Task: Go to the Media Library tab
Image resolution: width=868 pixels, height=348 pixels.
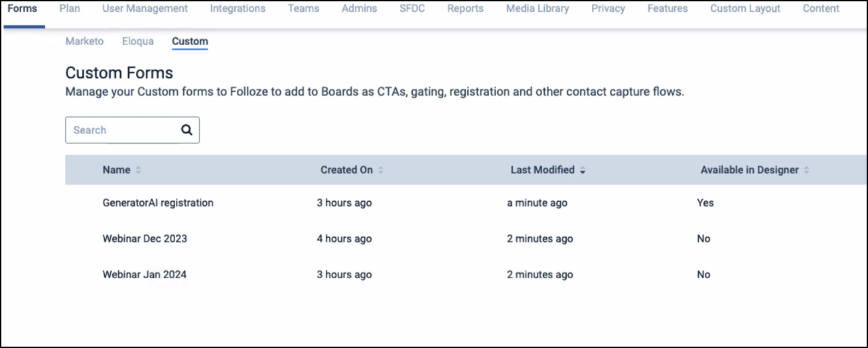Action: click(x=537, y=9)
